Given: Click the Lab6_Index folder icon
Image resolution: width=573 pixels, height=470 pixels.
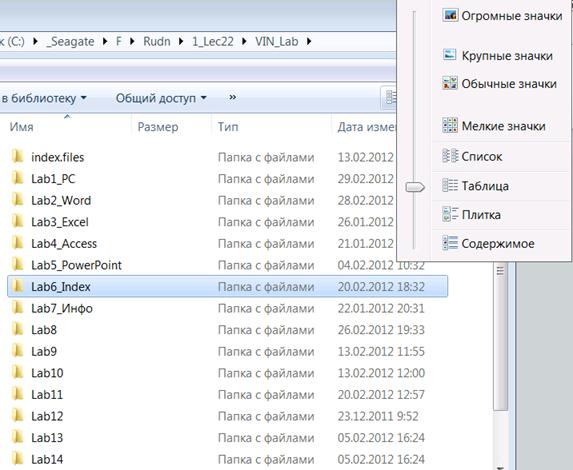Looking at the screenshot, I should pos(17,286).
